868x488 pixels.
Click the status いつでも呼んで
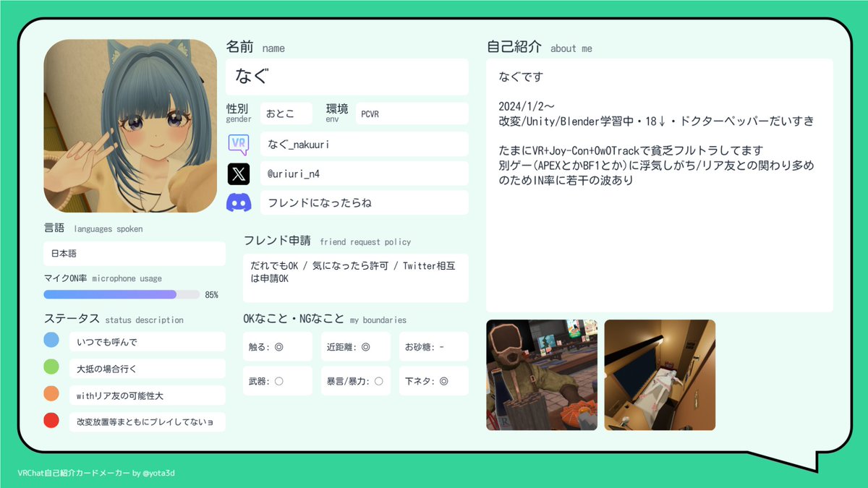(x=148, y=342)
